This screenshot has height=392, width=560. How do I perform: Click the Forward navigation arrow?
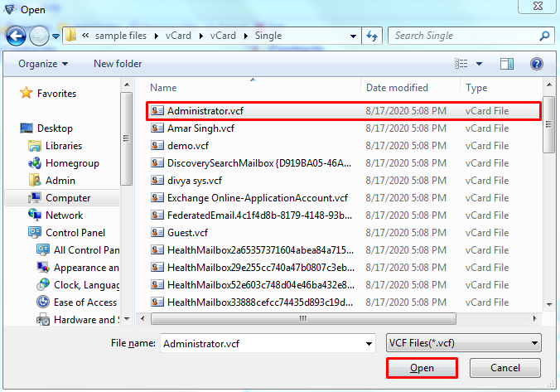(x=39, y=36)
